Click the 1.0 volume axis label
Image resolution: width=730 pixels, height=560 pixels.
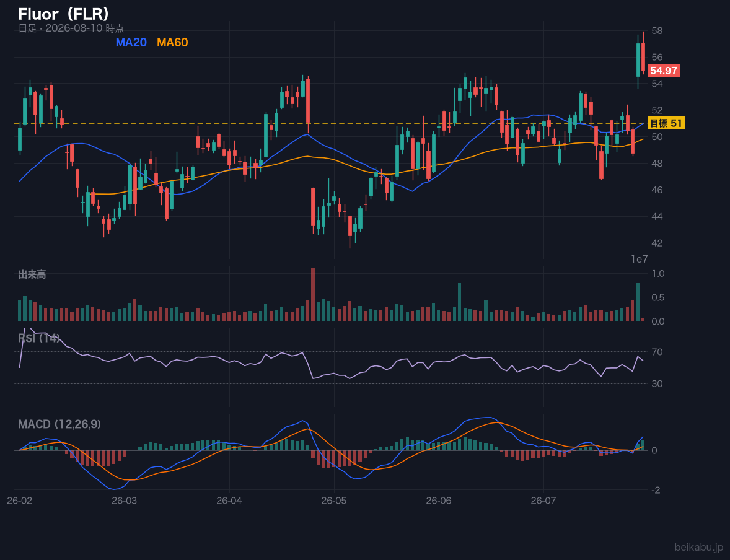pos(658,273)
